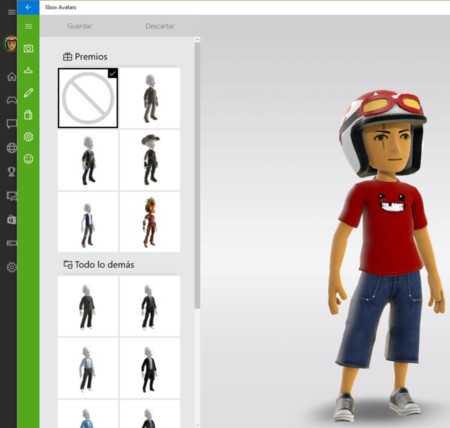
Task: Expand the Xbox app dark sidebar menu
Action: click(12, 12)
